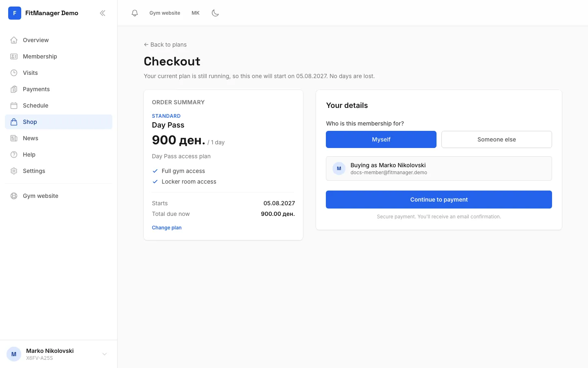Open Settings in the sidebar

(x=58, y=171)
